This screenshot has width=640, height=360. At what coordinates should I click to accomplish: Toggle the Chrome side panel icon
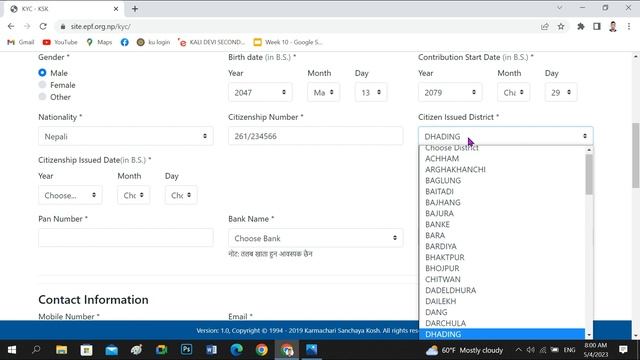pos(597,27)
